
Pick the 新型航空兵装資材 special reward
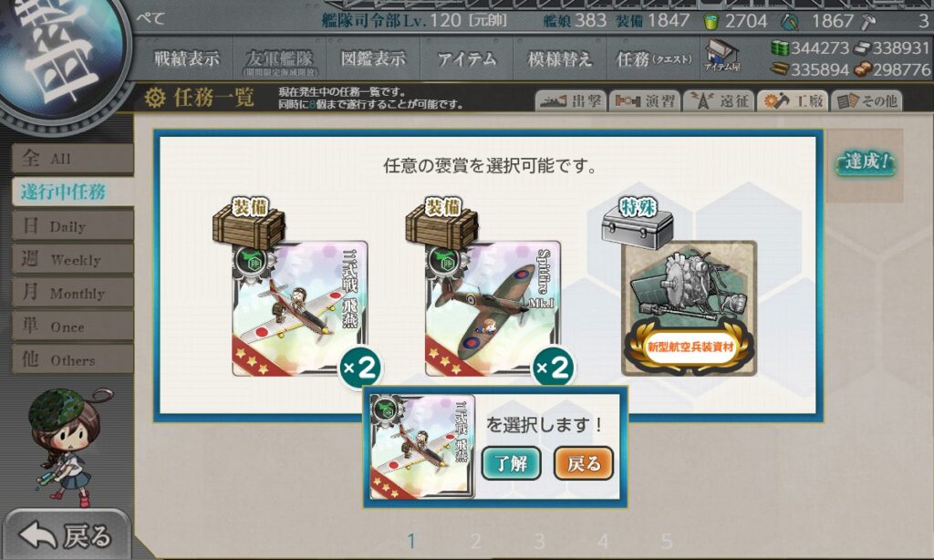(x=690, y=308)
